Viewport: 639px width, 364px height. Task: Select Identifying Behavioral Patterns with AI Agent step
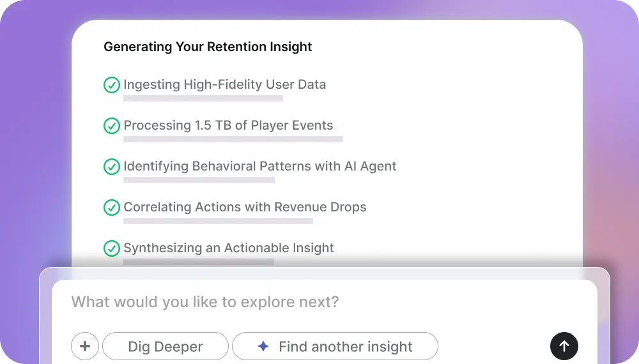(x=259, y=166)
